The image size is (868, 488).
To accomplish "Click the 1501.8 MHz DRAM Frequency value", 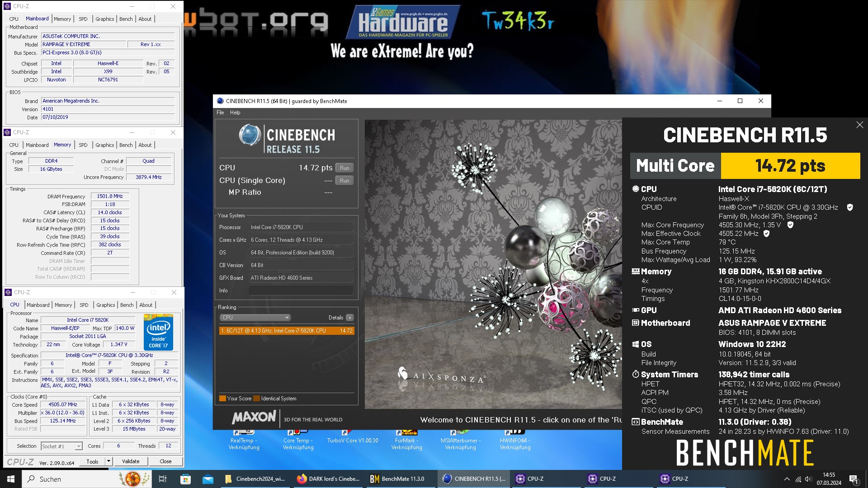I will pyautogui.click(x=110, y=197).
